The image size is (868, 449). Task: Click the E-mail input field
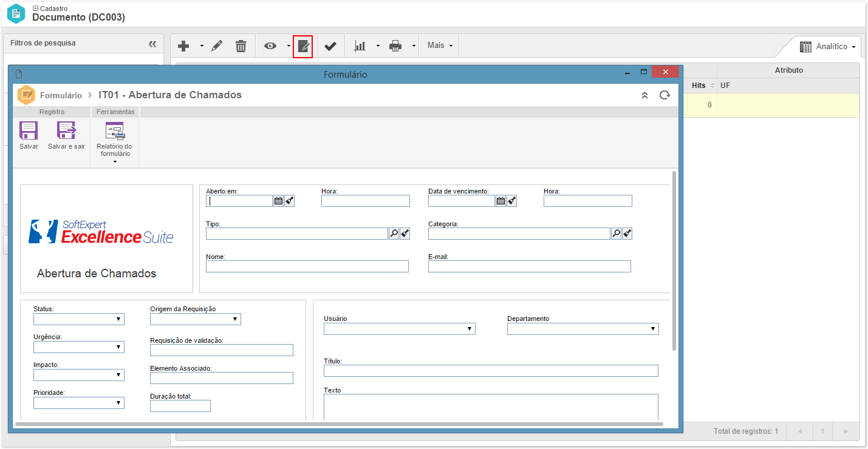530,266
